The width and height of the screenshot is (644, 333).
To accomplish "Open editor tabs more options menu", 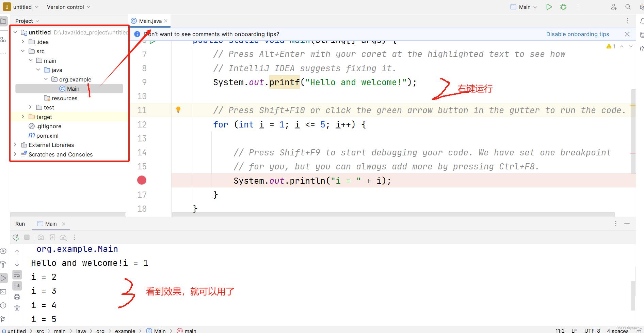I will [x=628, y=21].
